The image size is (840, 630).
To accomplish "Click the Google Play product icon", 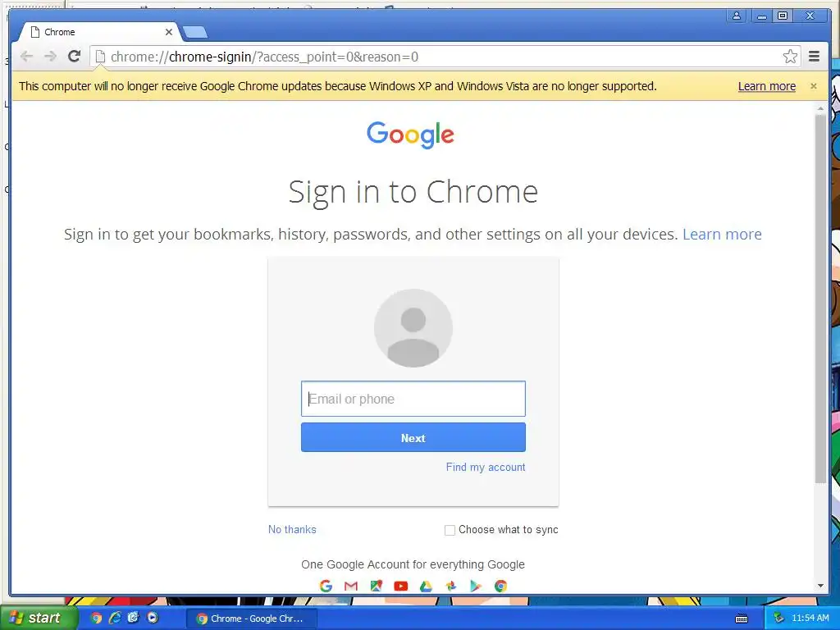I will (476, 586).
